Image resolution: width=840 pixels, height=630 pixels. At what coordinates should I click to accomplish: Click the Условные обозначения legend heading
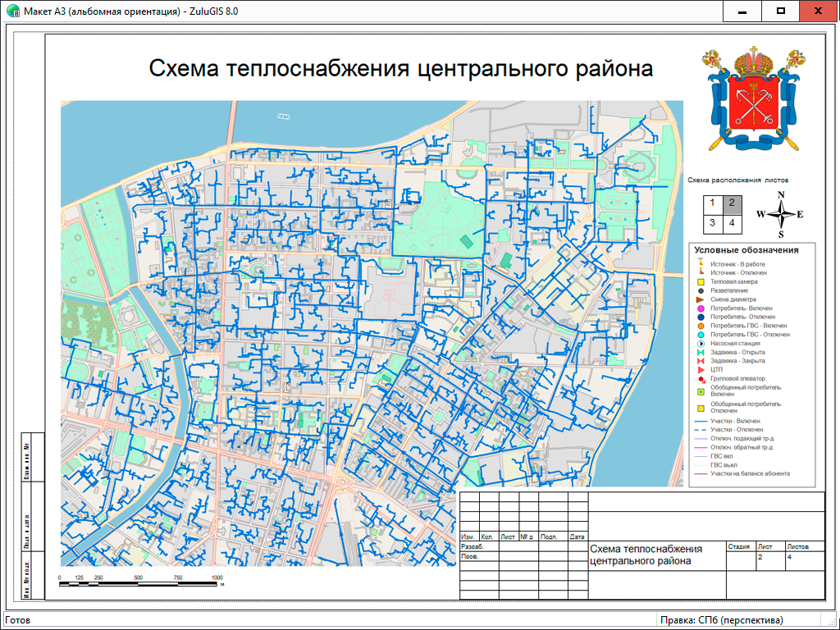[x=746, y=250]
